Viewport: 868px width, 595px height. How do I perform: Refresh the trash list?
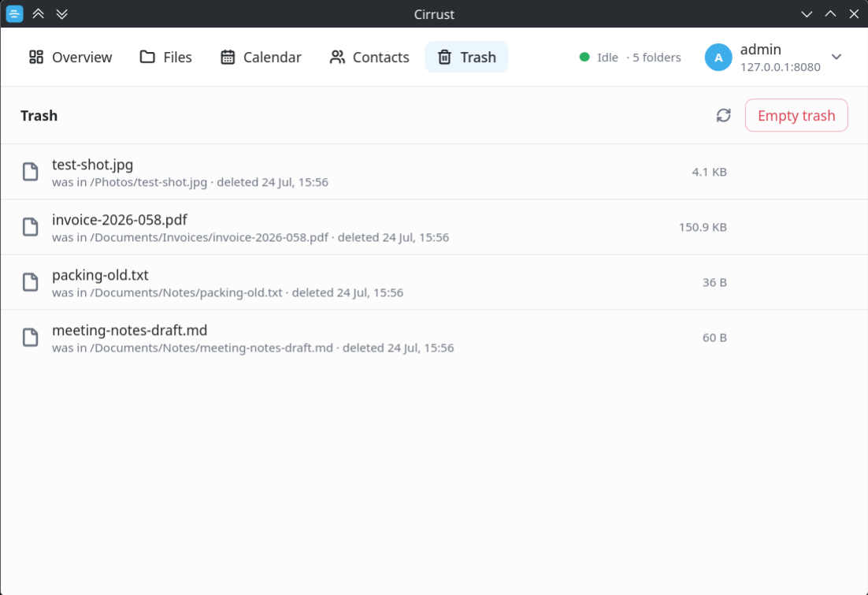tap(724, 115)
